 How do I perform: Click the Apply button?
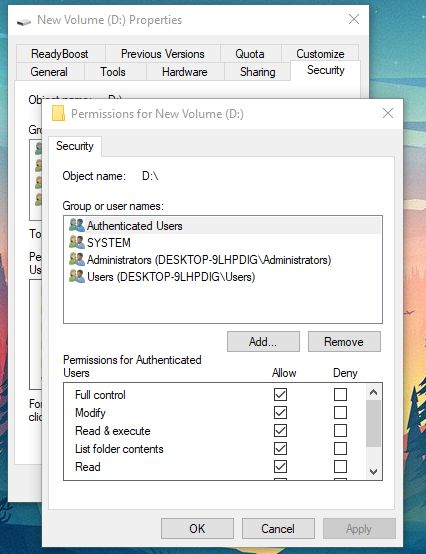tap(359, 529)
